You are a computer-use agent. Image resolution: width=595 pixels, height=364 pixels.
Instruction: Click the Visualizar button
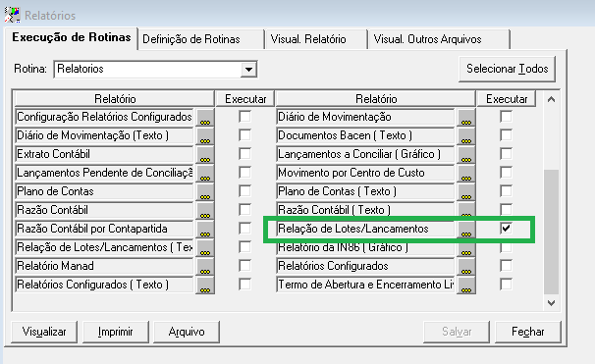[44, 332]
